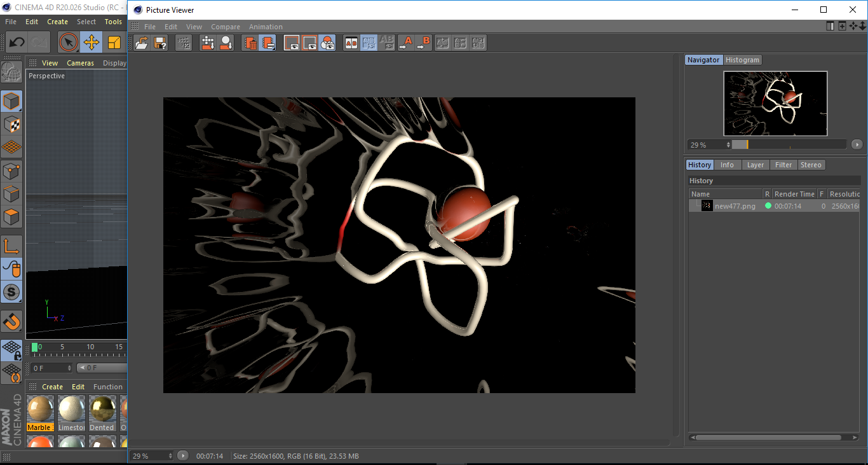Click the Planar Workplane rotate grid icon
Screen dimensions: 868x465
(11, 373)
